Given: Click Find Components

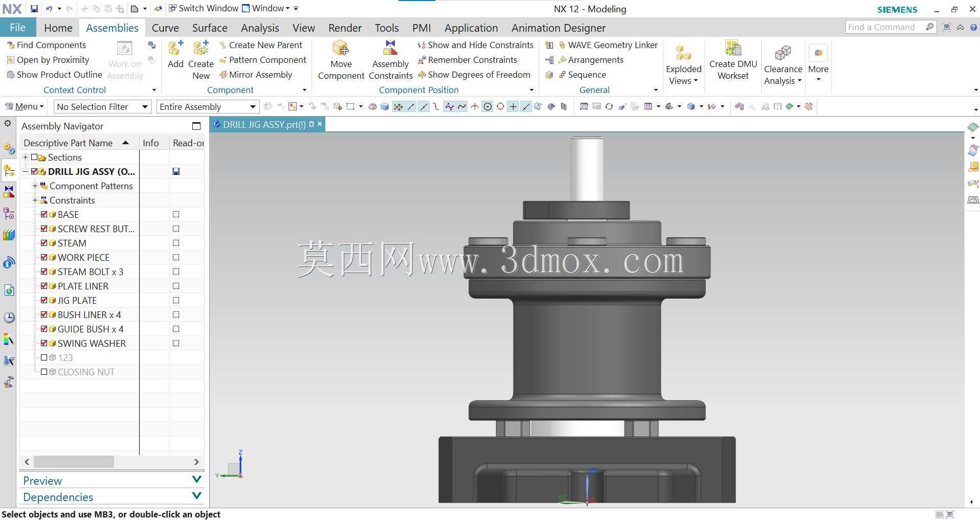Looking at the screenshot, I should pos(46,45).
